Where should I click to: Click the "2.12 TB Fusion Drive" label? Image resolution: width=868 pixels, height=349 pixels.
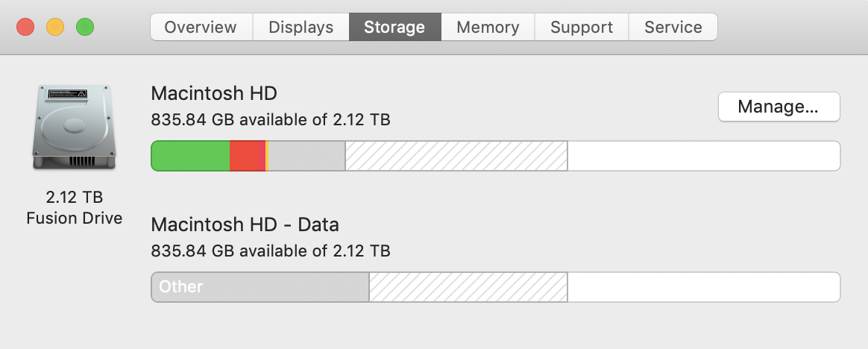click(x=75, y=208)
